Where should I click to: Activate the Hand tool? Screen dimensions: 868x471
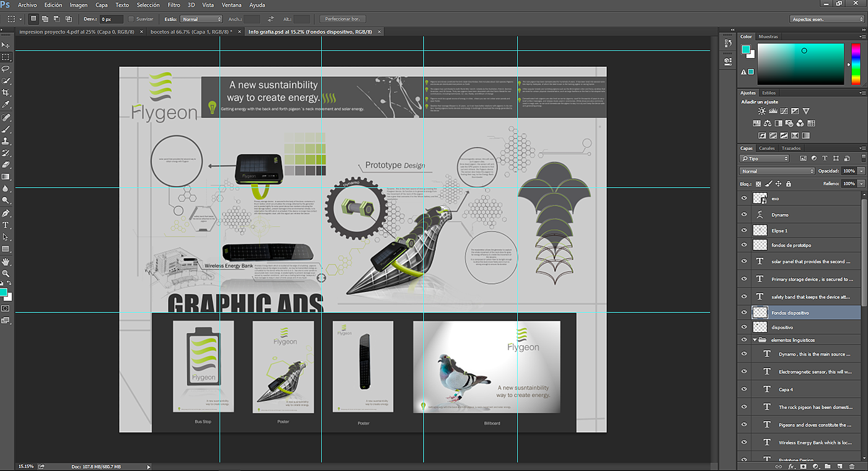coord(6,262)
